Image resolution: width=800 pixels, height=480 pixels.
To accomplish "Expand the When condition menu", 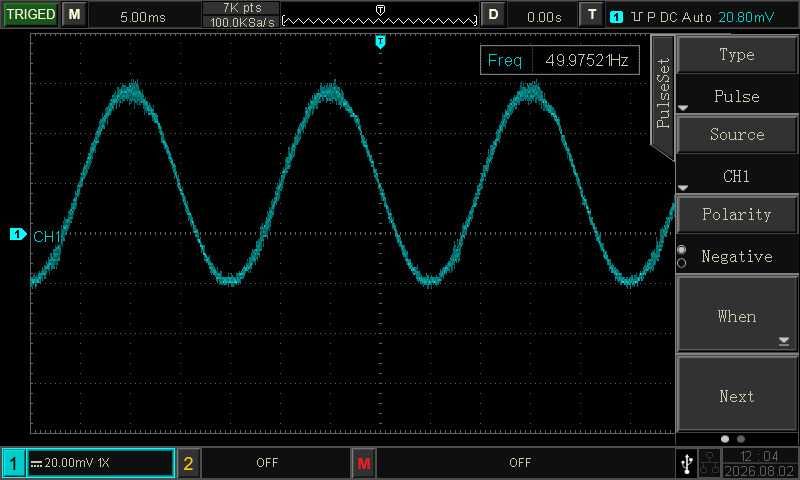I will point(737,315).
